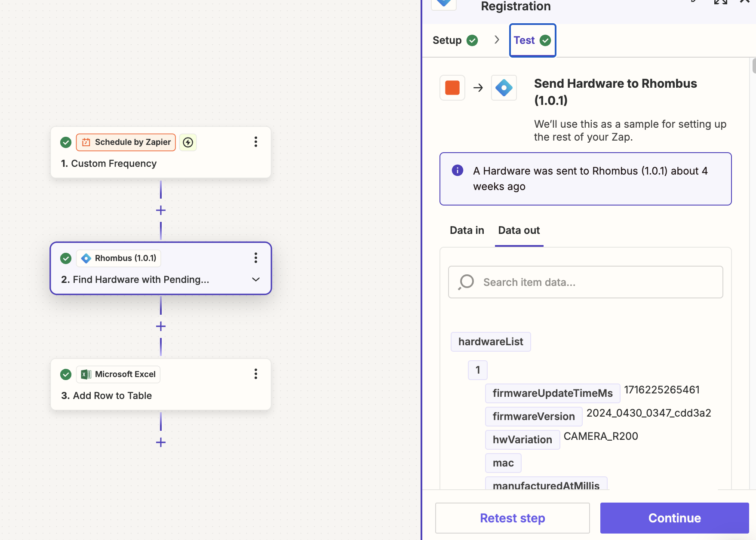Switch to the Data in tab
The height and width of the screenshot is (540, 756).
[467, 230]
